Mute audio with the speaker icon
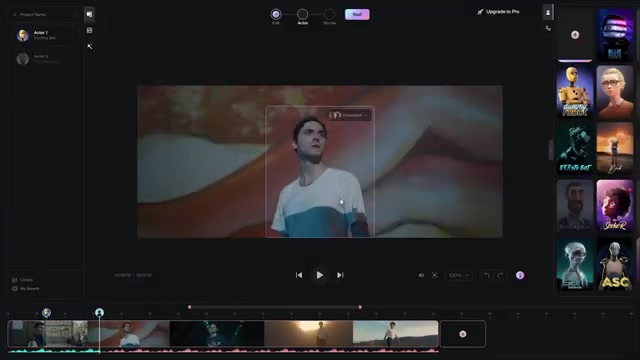 coord(421,275)
